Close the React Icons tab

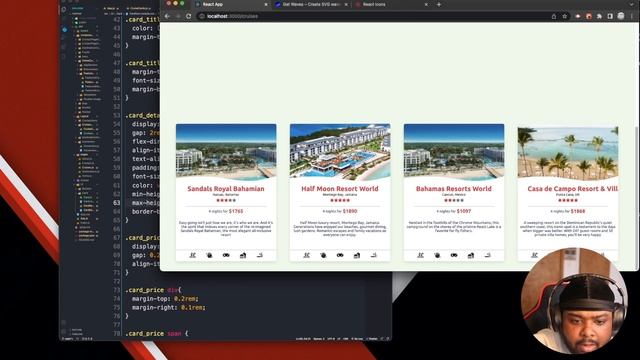[426, 4]
